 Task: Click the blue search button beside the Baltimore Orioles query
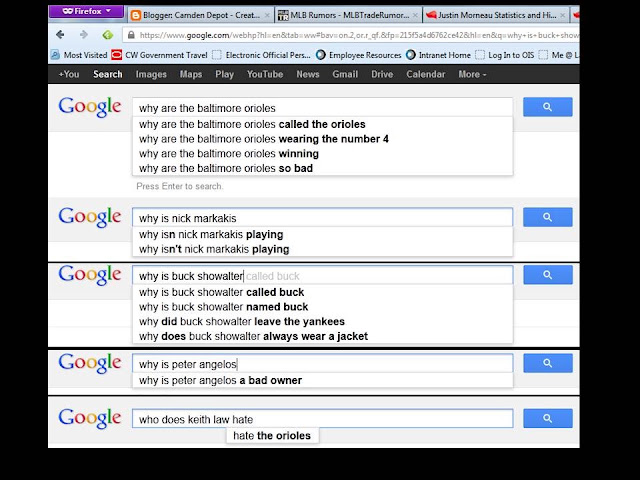pos(547,107)
